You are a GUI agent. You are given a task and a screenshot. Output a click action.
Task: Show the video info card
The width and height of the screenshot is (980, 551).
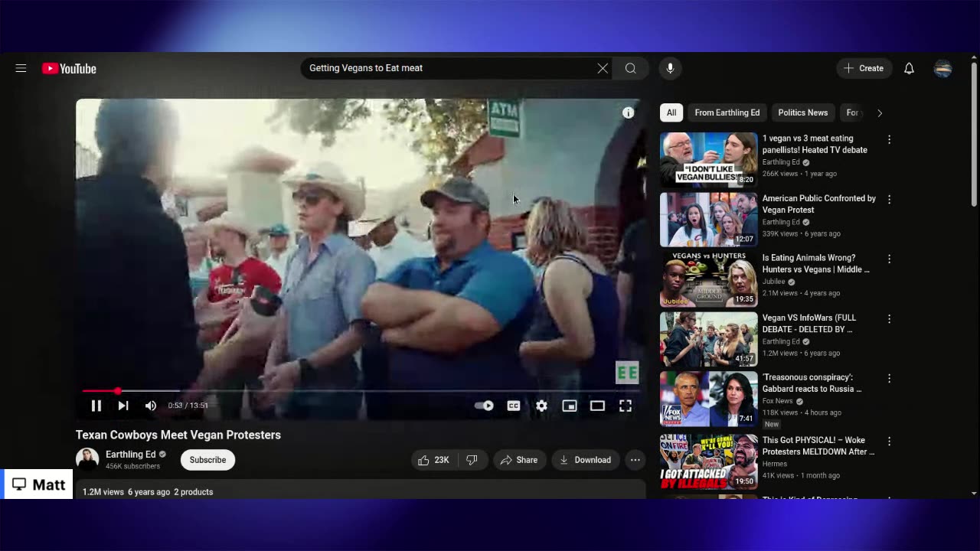(x=628, y=112)
